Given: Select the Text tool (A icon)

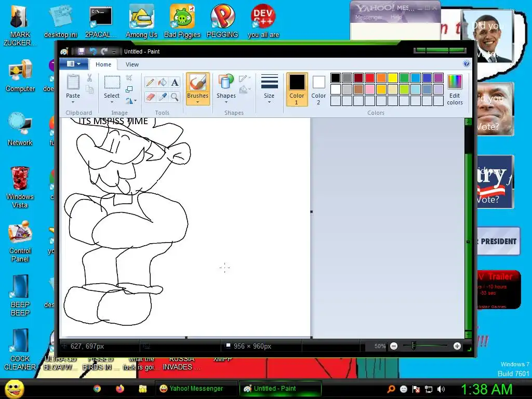Looking at the screenshot, I should point(175,83).
